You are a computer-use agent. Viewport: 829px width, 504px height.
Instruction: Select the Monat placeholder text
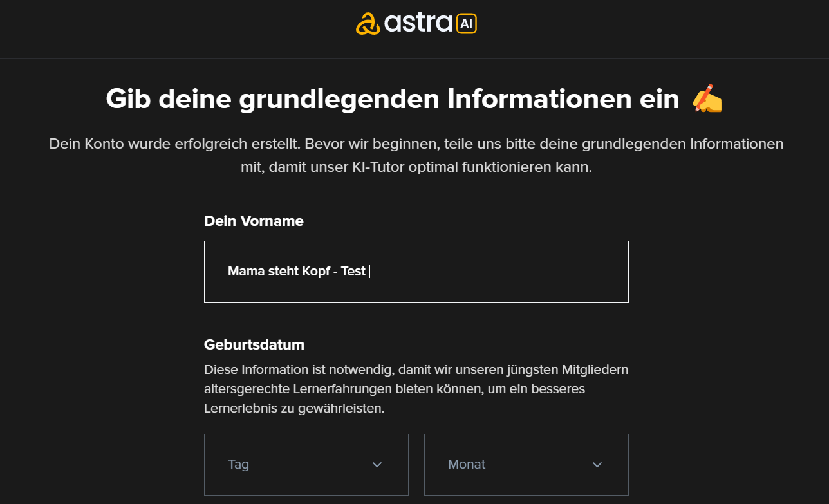point(467,465)
